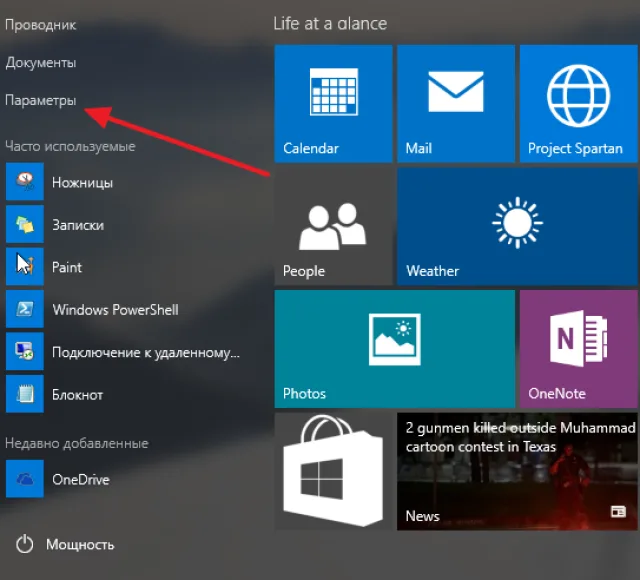Select the OneDrive label
This screenshot has height=580, width=640.
81,480
